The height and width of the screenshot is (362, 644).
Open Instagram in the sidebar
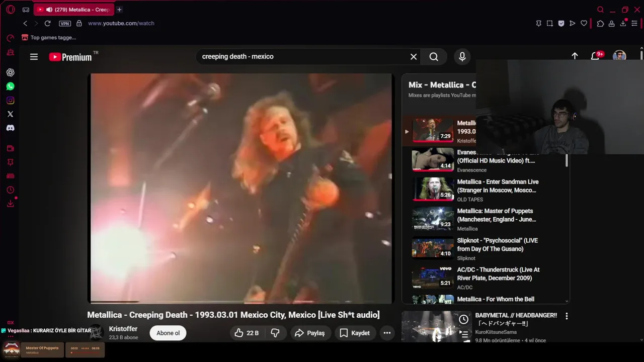[x=10, y=101]
